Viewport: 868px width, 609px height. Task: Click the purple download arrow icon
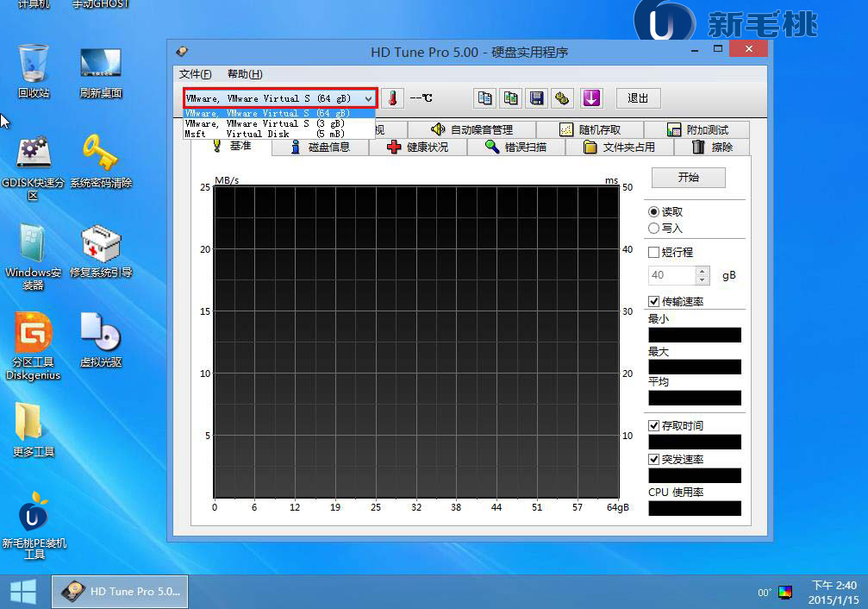click(x=590, y=98)
